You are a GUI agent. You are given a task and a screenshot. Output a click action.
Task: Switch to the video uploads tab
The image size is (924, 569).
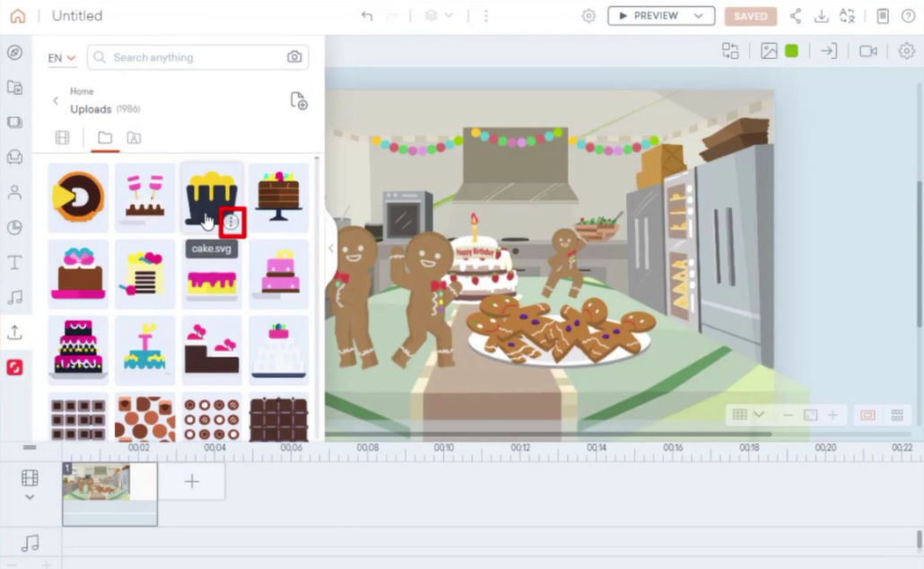[62, 138]
